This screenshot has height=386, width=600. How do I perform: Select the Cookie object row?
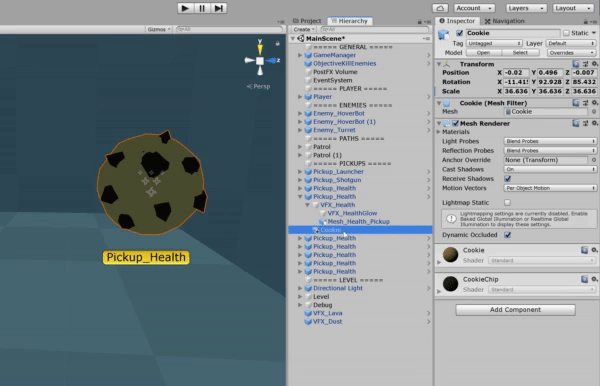pos(360,230)
